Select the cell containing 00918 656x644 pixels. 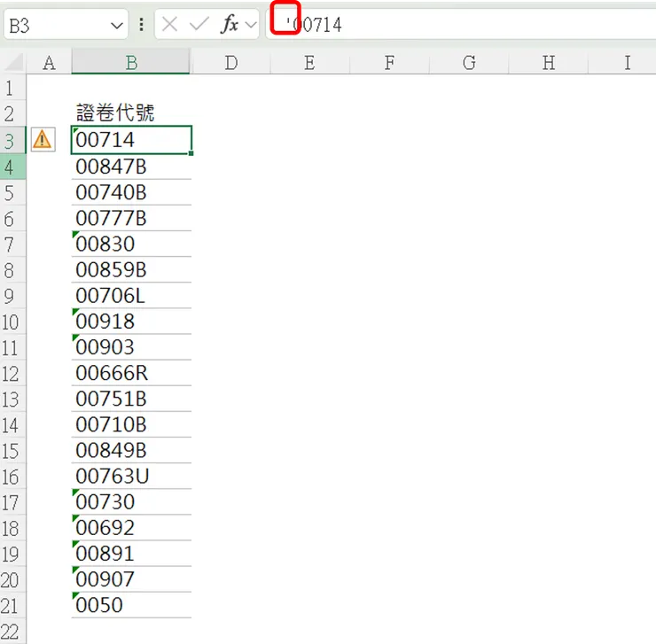131,322
